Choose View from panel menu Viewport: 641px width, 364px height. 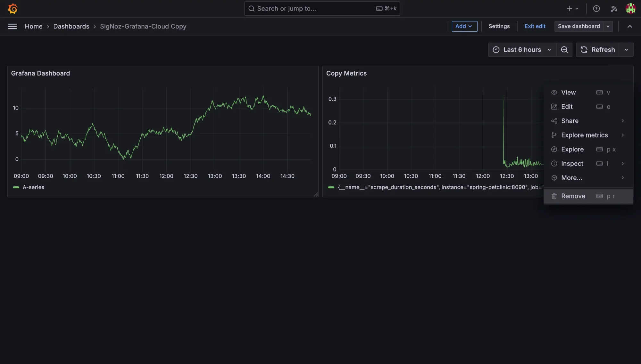click(x=588, y=93)
